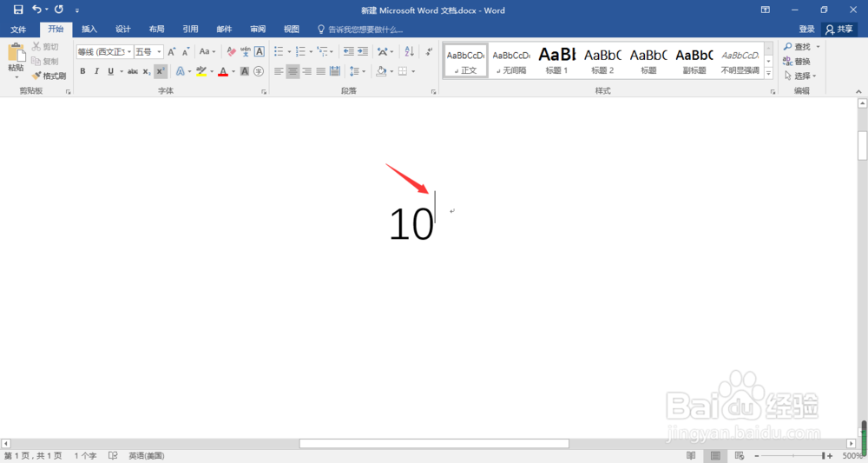Click the Enclose Characters (字) icon

(x=259, y=71)
